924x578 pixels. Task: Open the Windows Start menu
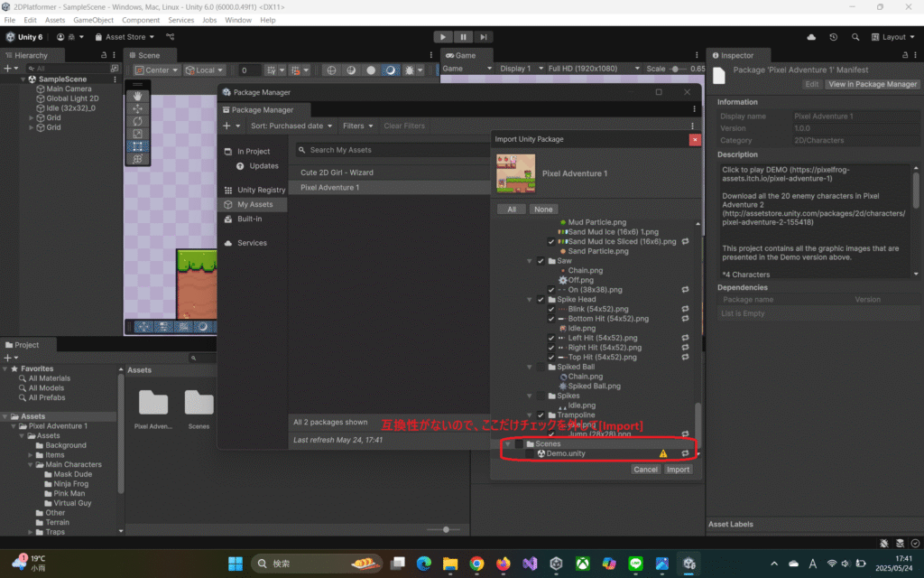click(236, 564)
